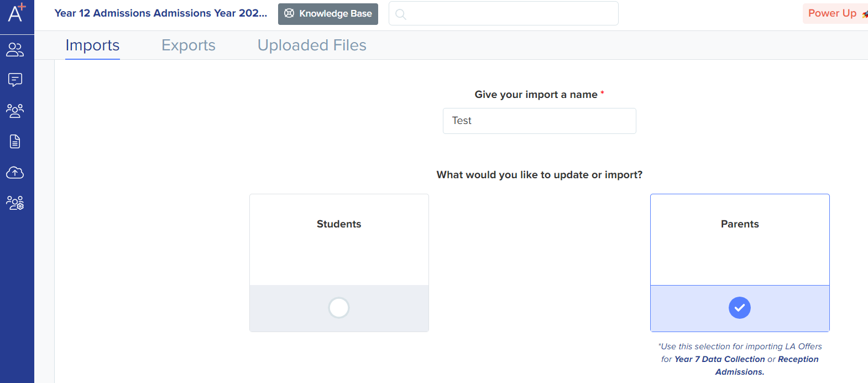This screenshot has width=868, height=383.
Task: Click the lifebuoy icon in Knowledge Base
Action: (x=289, y=13)
